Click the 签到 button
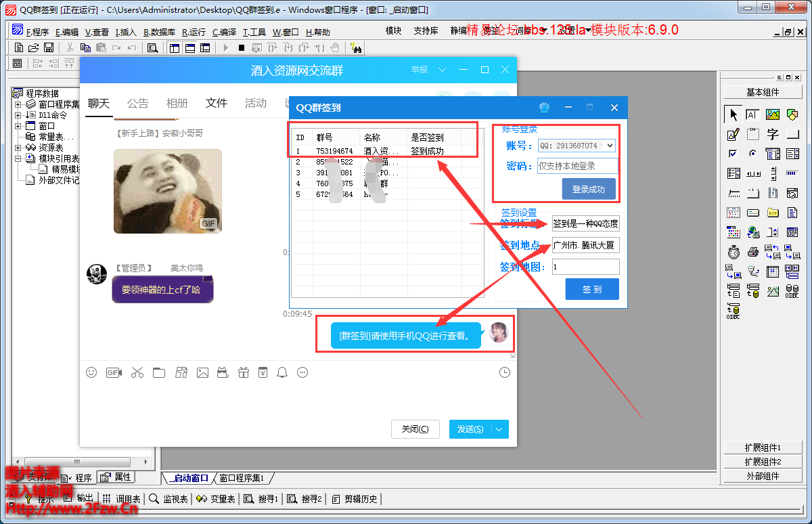This screenshot has height=524, width=812. point(592,289)
